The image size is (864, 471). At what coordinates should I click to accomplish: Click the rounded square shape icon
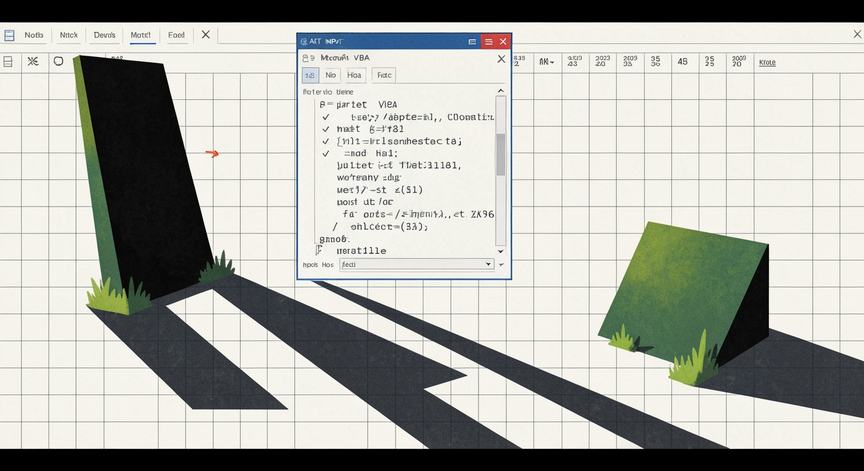[58, 61]
